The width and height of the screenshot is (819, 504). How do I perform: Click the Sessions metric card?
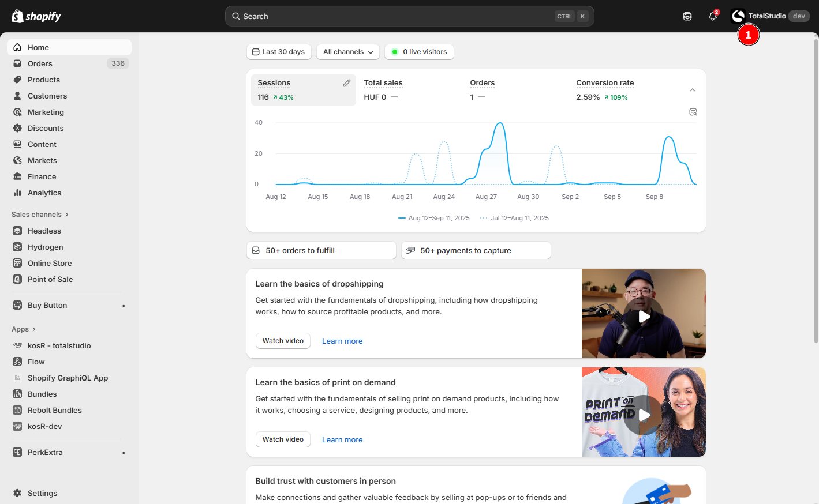coord(304,90)
